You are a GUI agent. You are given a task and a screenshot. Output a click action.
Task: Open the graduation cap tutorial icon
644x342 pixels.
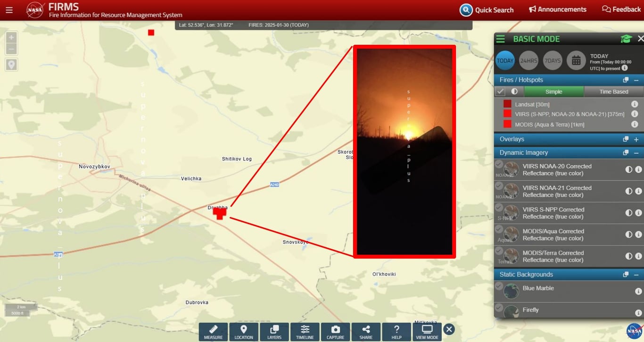tap(626, 39)
